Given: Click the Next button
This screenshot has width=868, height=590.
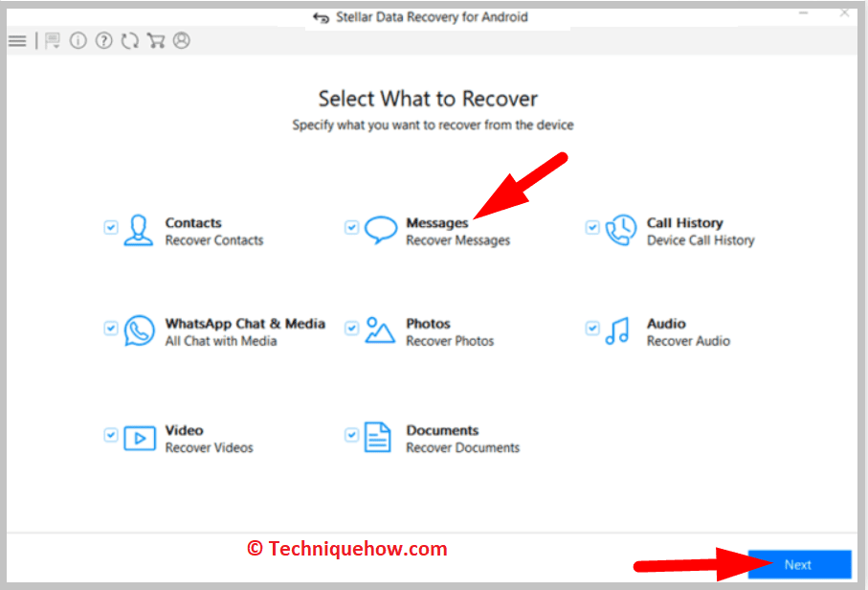Looking at the screenshot, I should coord(799,564).
